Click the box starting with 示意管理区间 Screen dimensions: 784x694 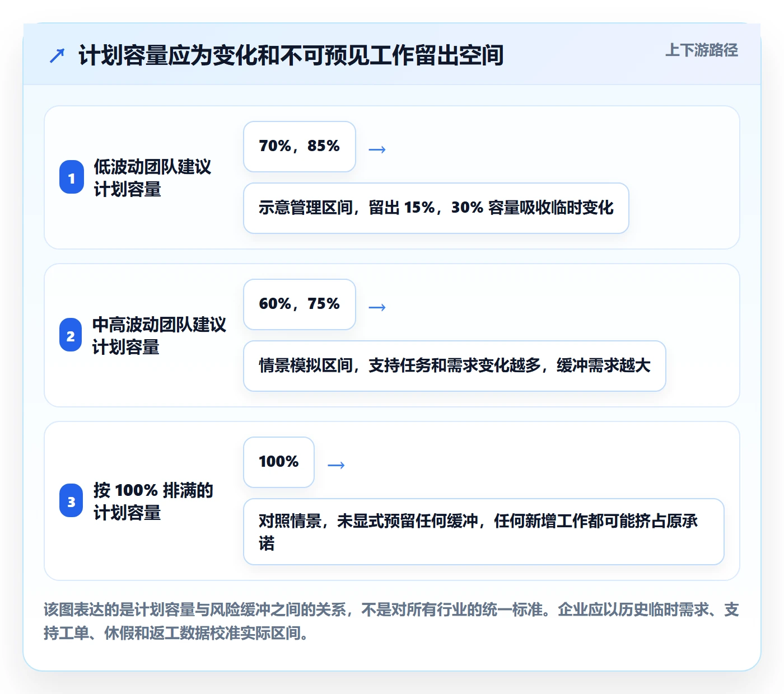point(436,208)
